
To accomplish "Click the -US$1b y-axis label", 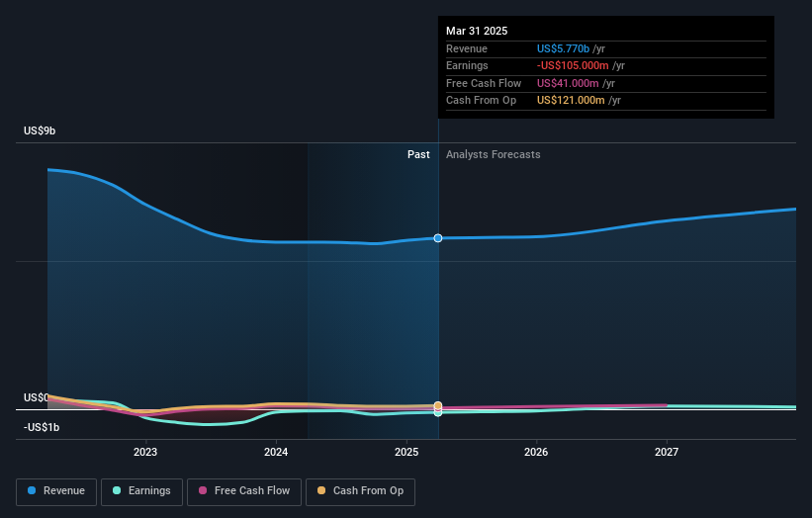I will pos(42,427).
